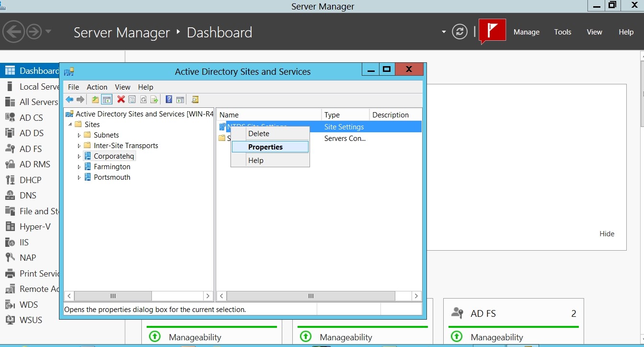Click the NTDS Site Settings row icon
This screenshot has width=644, height=347.
pyautogui.click(x=222, y=127)
